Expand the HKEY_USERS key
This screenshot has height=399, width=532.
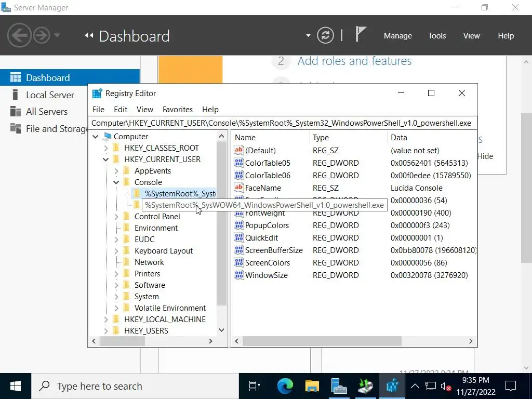click(106, 331)
